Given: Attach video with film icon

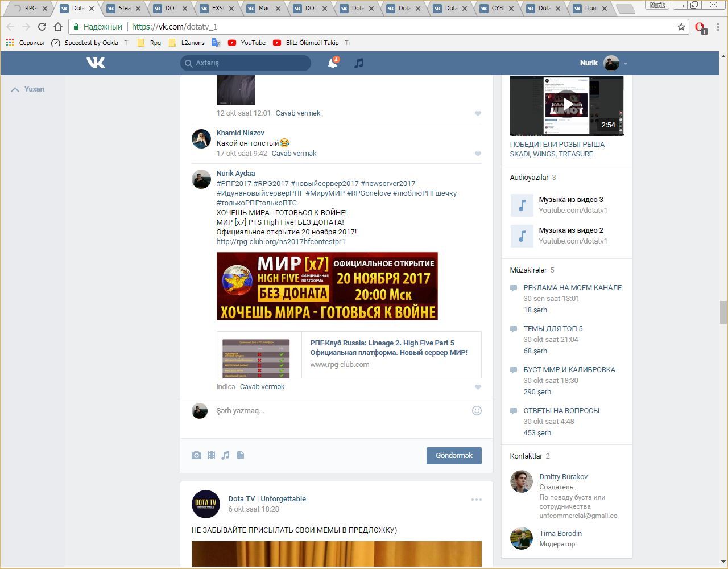Looking at the screenshot, I should click(211, 455).
